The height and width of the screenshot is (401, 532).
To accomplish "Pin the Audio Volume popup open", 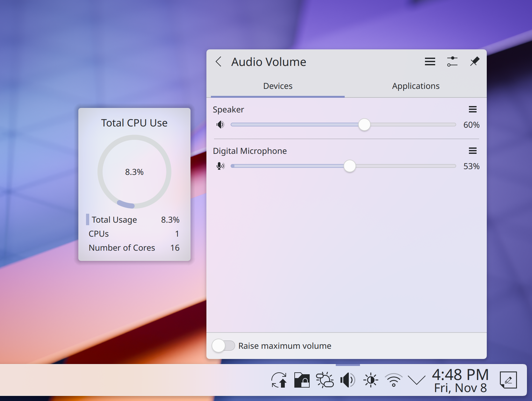I will tap(475, 61).
